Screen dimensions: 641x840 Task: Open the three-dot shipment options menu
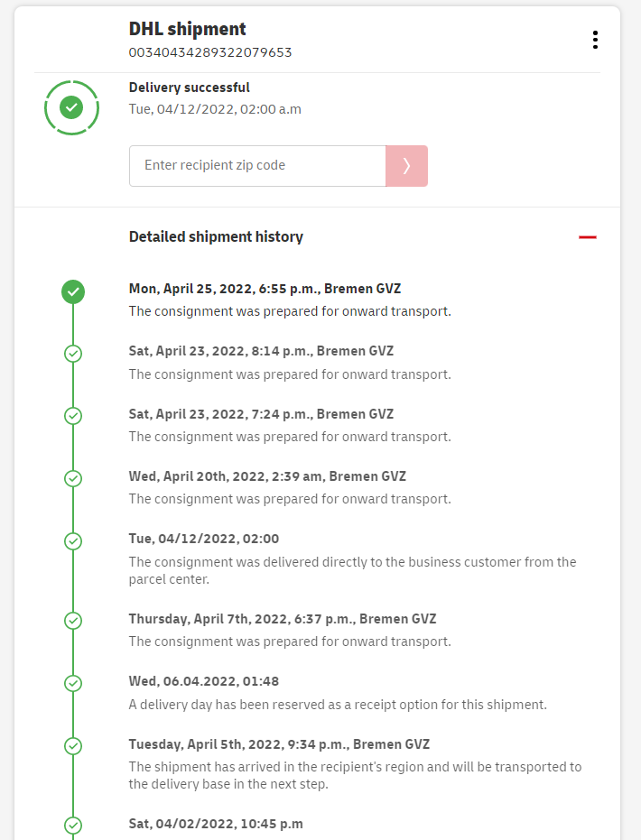tap(595, 40)
